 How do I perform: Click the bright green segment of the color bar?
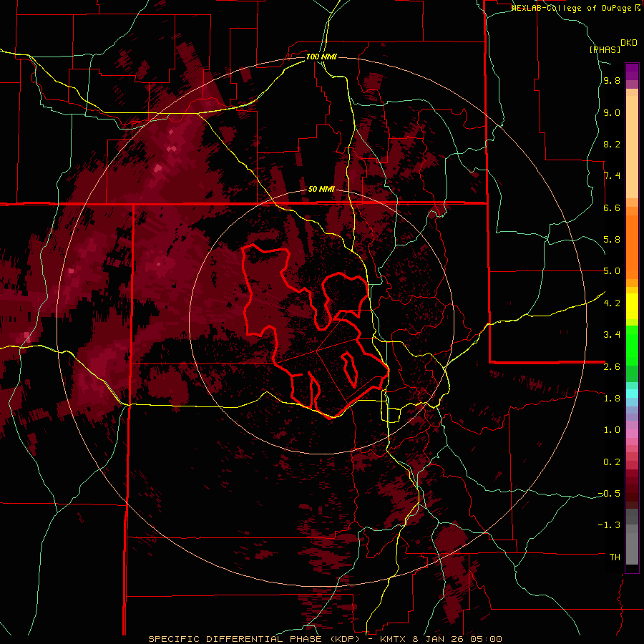(x=632, y=345)
